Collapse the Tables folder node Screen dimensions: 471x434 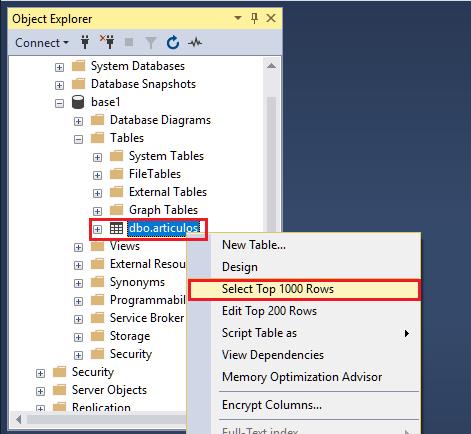tap(78, 139)
